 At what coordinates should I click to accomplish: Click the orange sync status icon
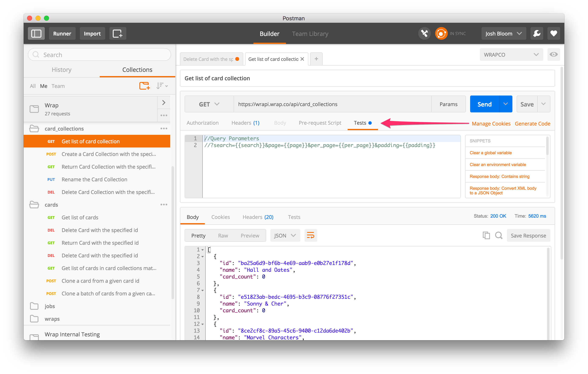click(x=441, y=33)
